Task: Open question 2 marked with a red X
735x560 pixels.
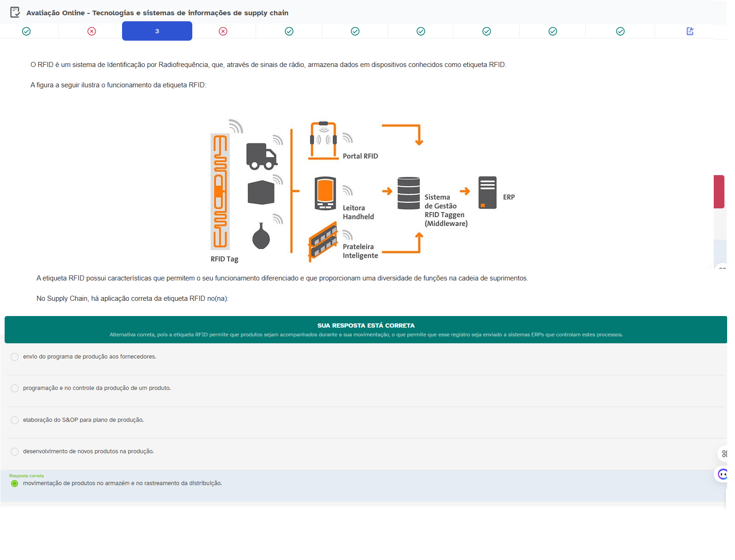Action: pyautogui.click(x=92, y=31)
